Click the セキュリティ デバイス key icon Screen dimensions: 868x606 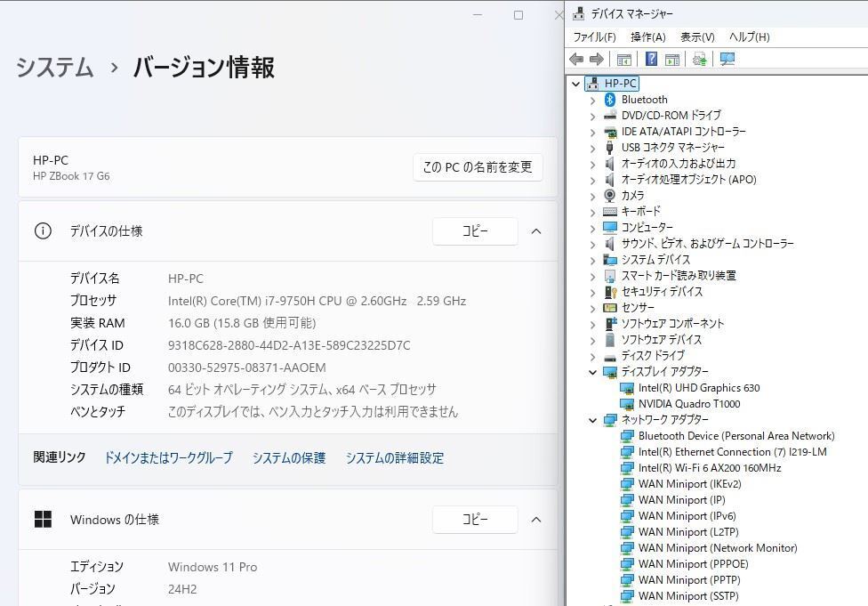(610, 292)
